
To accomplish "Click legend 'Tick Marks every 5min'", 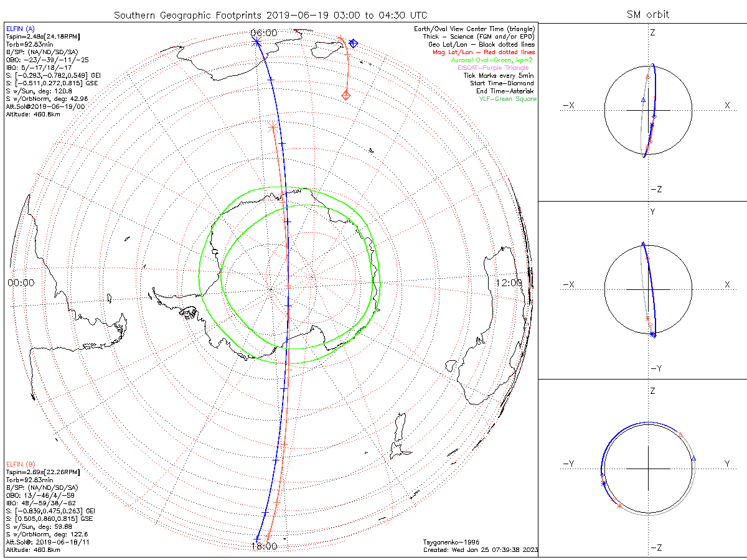I will point(499,75).
